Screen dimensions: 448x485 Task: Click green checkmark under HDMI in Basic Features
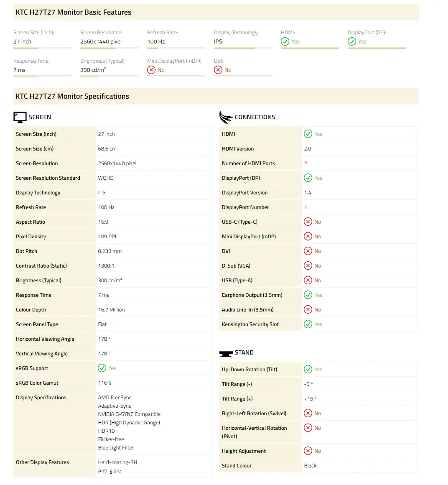point(285,41)
